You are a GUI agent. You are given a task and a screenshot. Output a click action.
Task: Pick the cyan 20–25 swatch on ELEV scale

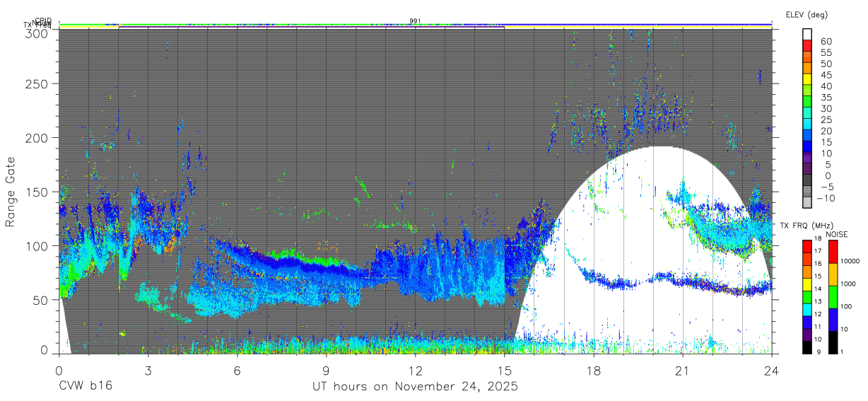tap(808, 124)
